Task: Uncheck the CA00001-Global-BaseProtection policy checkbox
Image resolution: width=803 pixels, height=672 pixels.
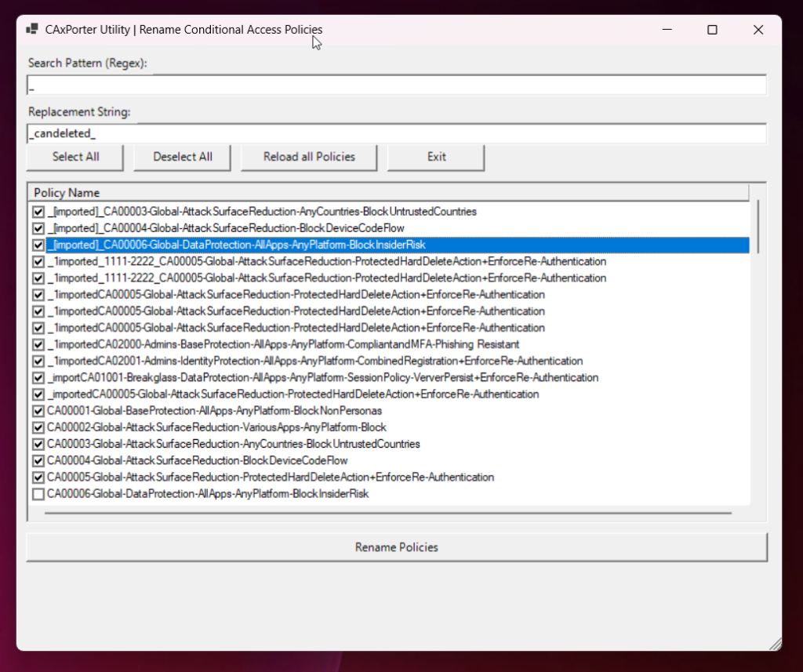Action: 38,411
